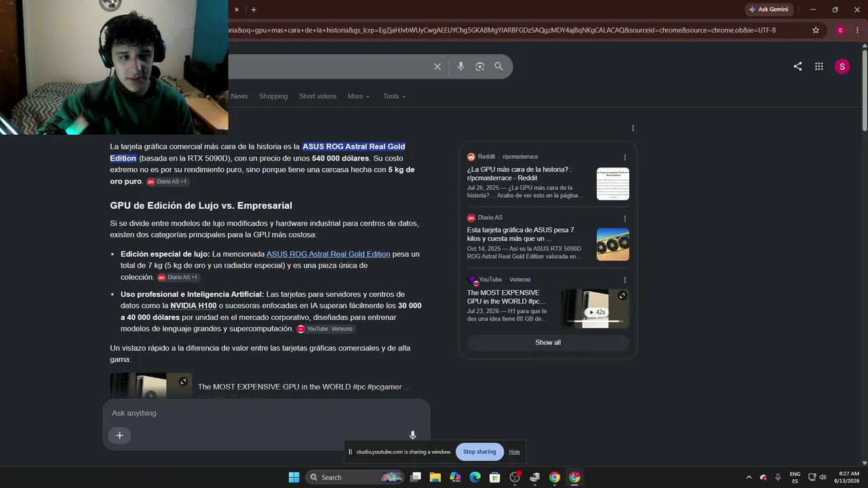Open Google Lens image search
868x488 pixels.
point(479,66)
